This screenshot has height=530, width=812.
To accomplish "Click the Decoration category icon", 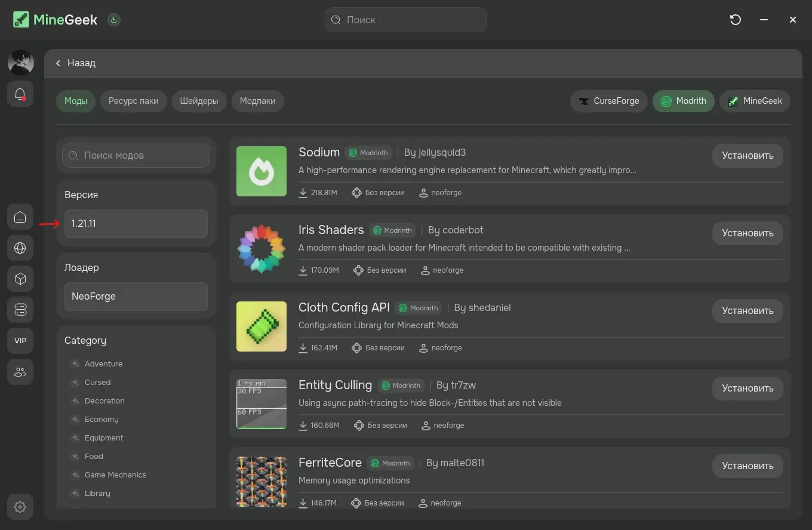I will [x=75, y=400].
